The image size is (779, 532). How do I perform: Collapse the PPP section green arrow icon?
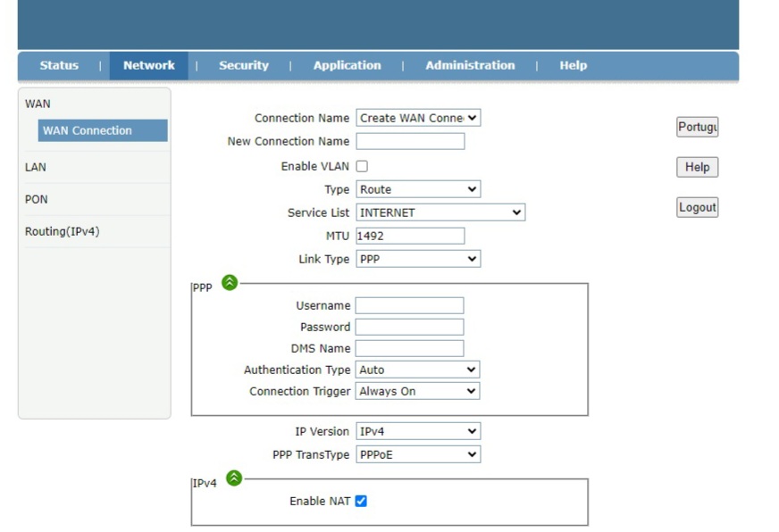pos(230,283)
